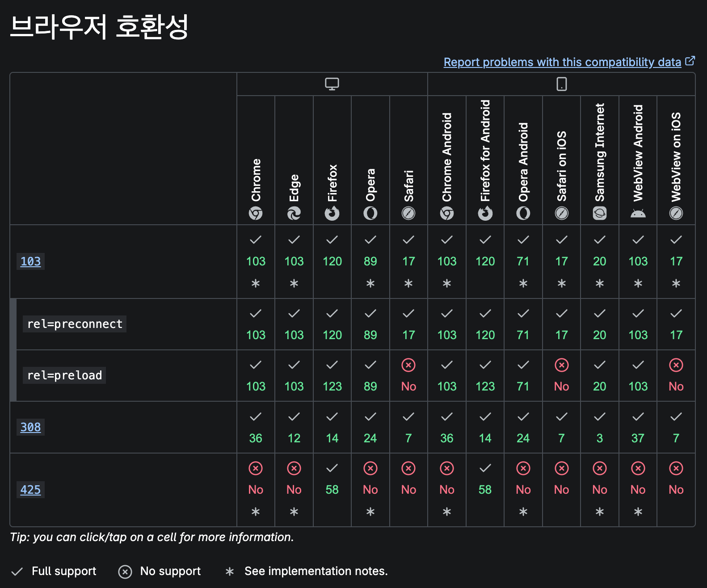
Task: Click the Chrome desktop browser logo
Action: point(256,214)
